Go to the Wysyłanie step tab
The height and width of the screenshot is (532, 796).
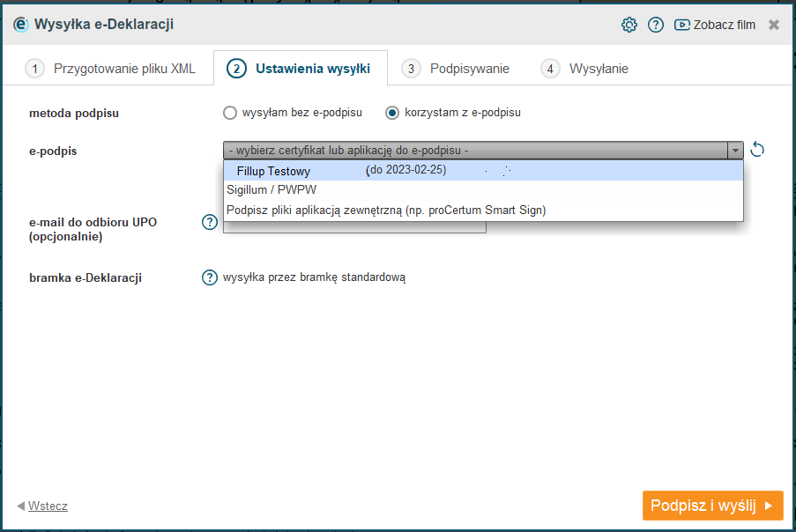tap(584, 69)
